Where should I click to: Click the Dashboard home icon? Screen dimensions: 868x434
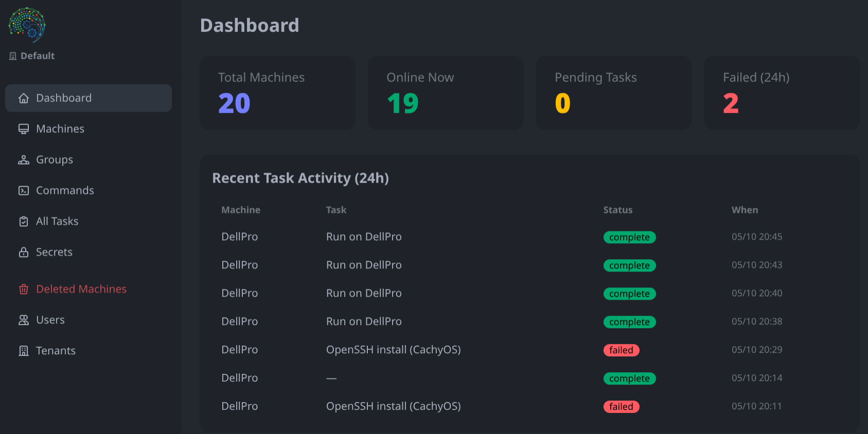(24, 98)
